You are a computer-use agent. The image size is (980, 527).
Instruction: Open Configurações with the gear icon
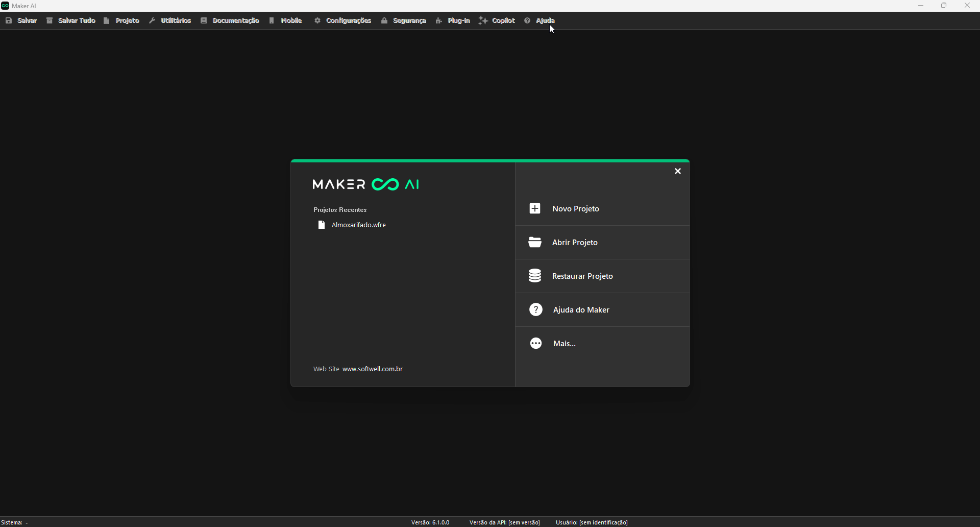click(x=317, y=20)
